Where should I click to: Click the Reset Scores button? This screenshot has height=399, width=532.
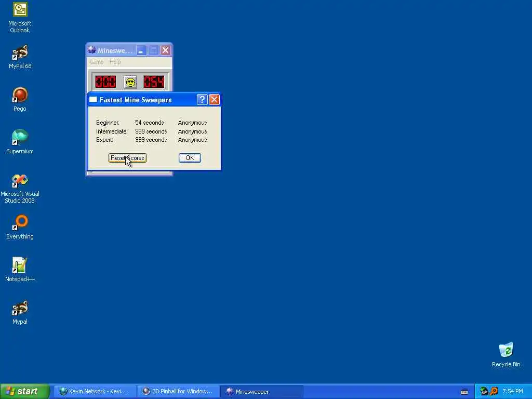coord(127,158)
